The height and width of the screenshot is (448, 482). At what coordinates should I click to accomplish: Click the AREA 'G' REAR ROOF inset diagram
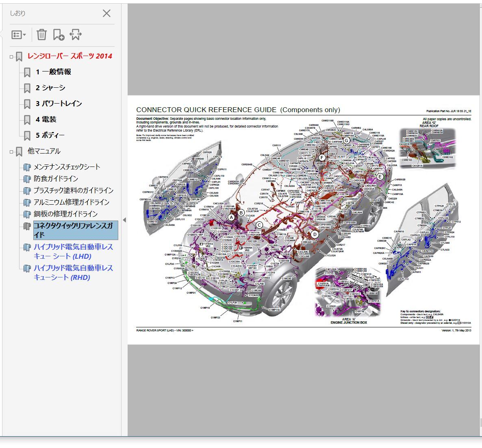tap(427, 149)
